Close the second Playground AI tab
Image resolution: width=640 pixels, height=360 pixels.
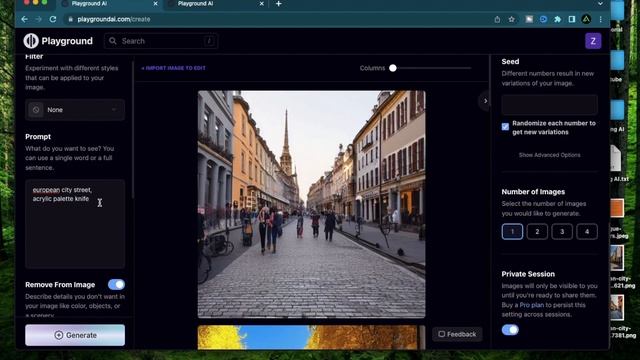262,4
